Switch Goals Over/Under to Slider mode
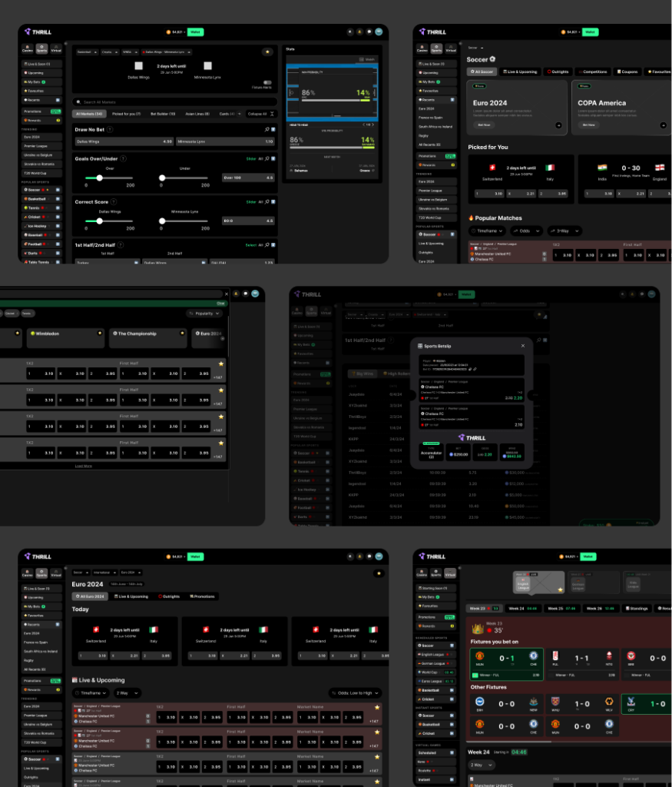Image resolution: width=672 pixels, height=787 pixels. point(251,158)
